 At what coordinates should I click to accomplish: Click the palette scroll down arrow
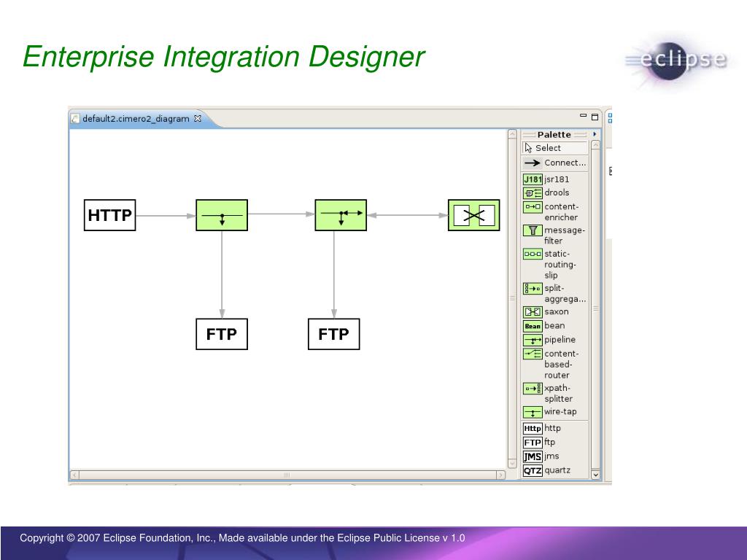[x=595, y=474]
